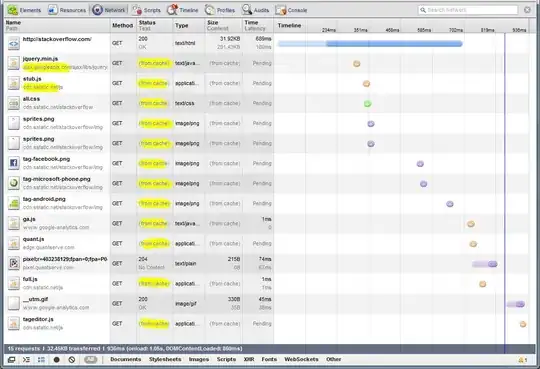
Task: Sort by the Size column header
Action: [223, 25]
